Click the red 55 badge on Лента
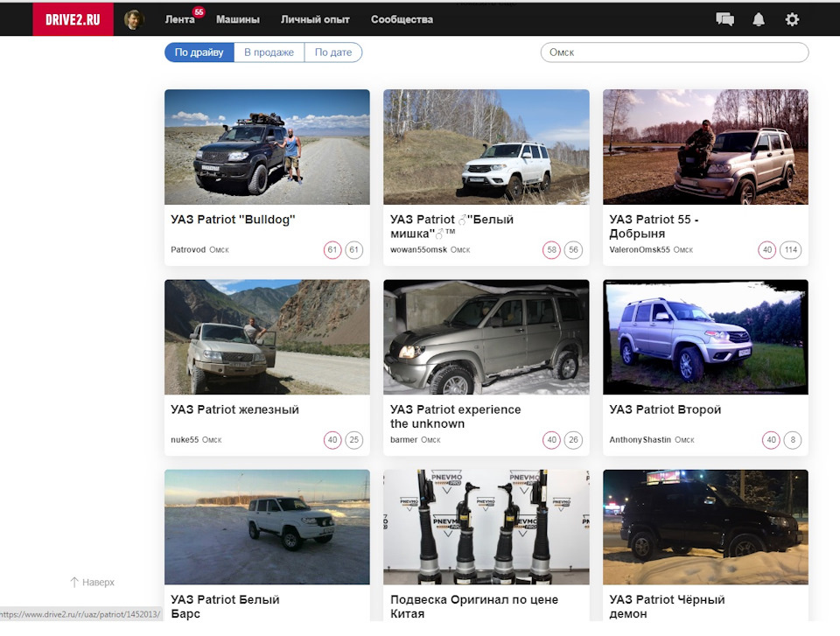The image size is (840, 636). (199, 11)
